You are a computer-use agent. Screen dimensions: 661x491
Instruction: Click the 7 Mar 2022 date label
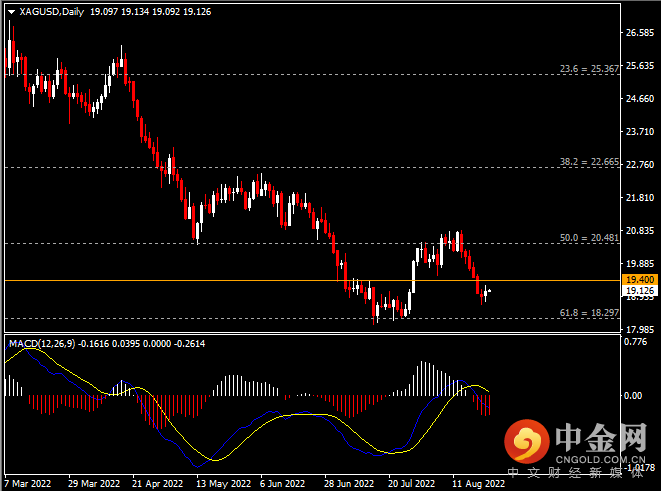tap(28, 483)
